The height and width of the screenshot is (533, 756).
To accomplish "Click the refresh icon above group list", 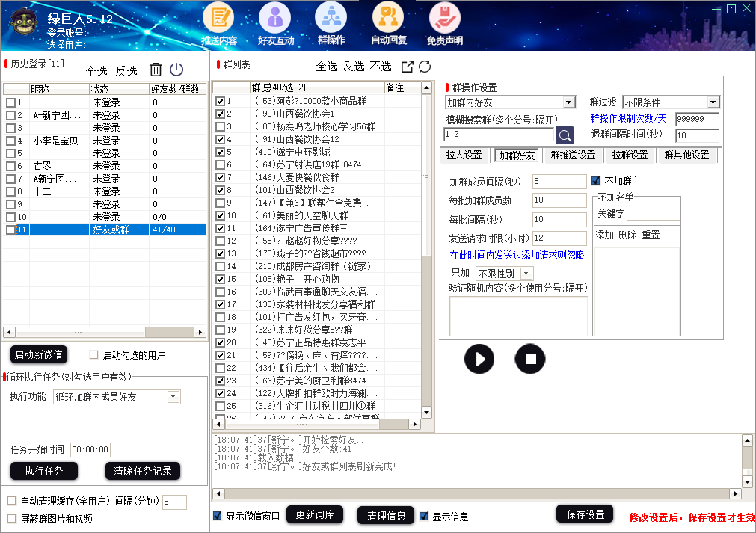I will 425,67.
